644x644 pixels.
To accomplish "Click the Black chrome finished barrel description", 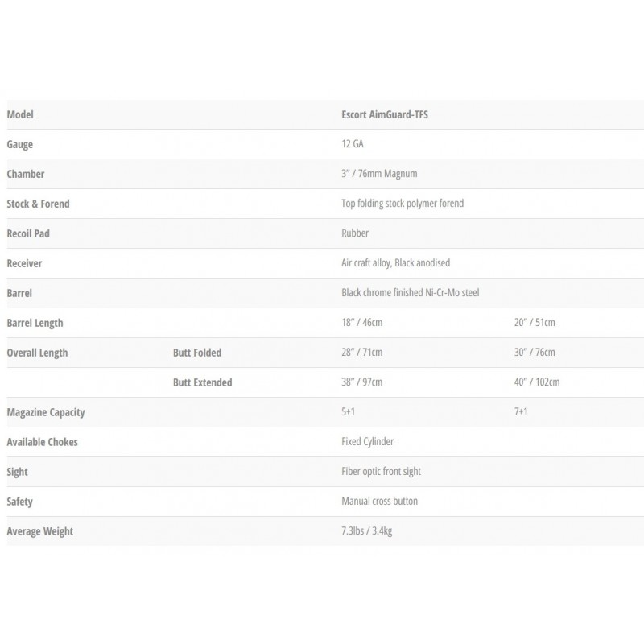I will click(410, 293).
